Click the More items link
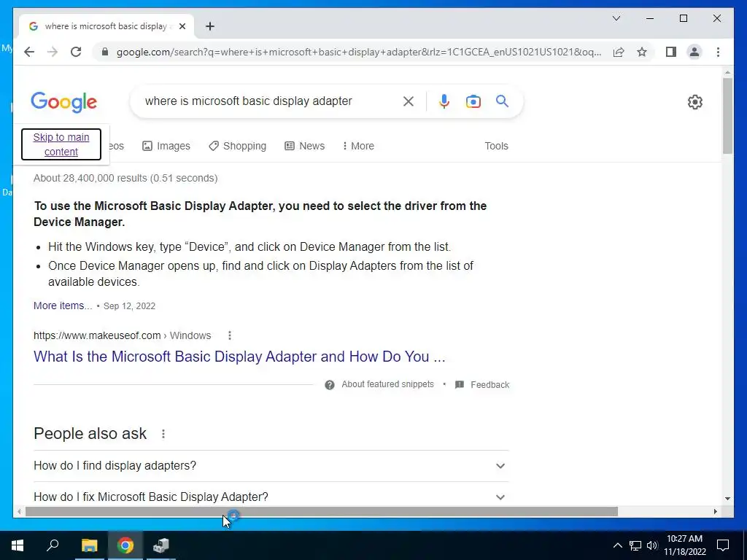The width and height of the screenshot is (747, 560). [63, 306]
